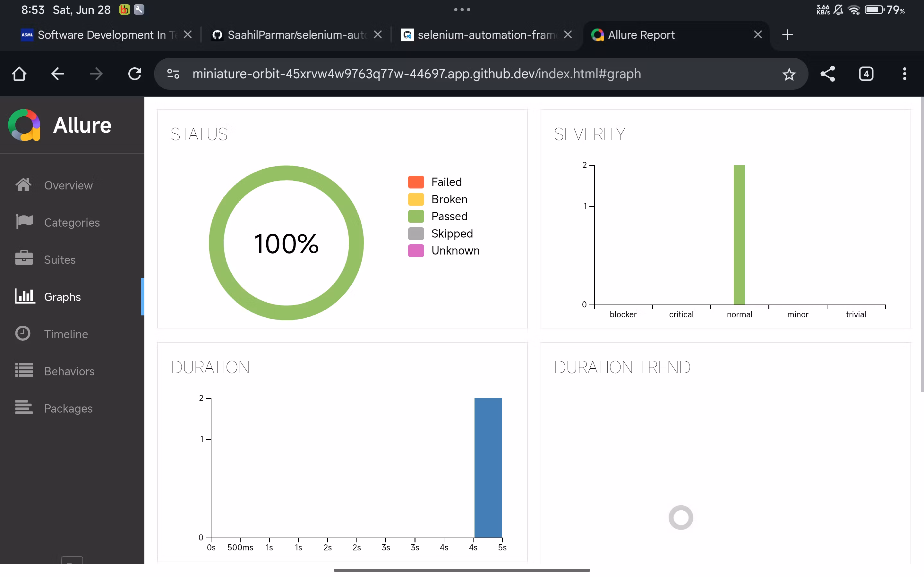The image size is (924, 577).
Task: Click the browser share icon
Action: tap(827, 74)
